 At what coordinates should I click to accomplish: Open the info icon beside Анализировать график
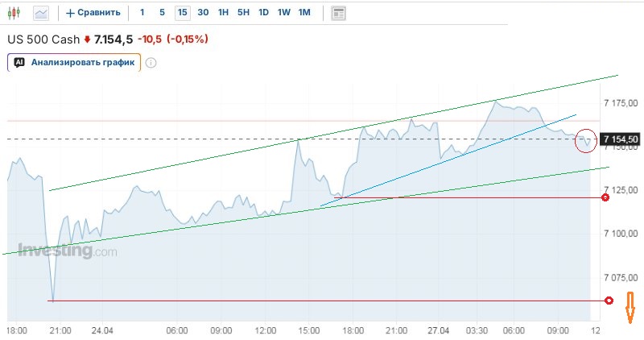click(x=151, y=63)
